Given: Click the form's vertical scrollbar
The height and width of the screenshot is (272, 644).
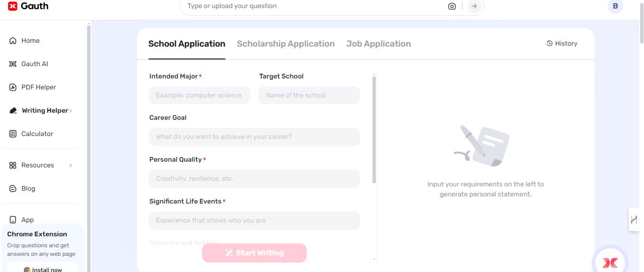Looking at the screenshot, I should pos(374,129).
